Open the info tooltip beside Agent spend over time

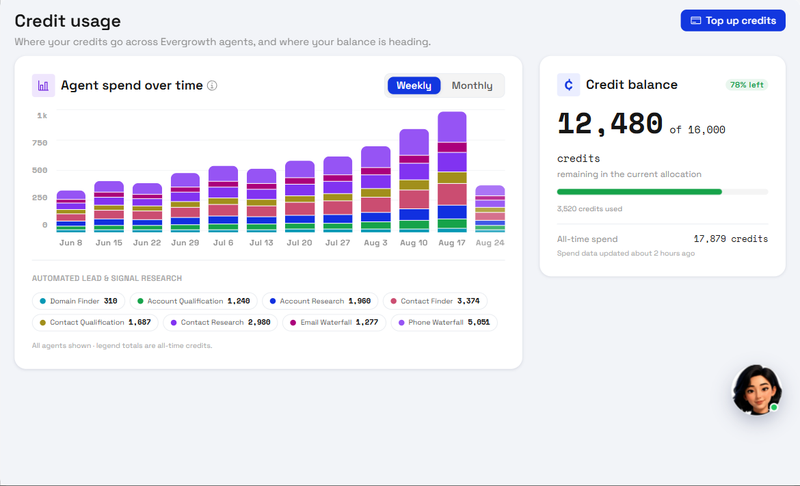pyautogui.click(x=212, y=86)
